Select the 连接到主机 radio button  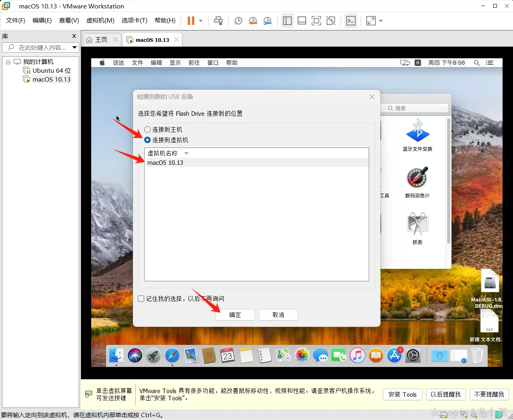point(147,129)
